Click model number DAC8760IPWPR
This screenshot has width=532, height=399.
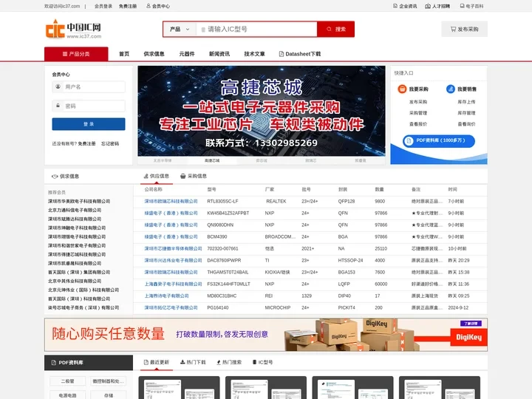click(224, 261)
